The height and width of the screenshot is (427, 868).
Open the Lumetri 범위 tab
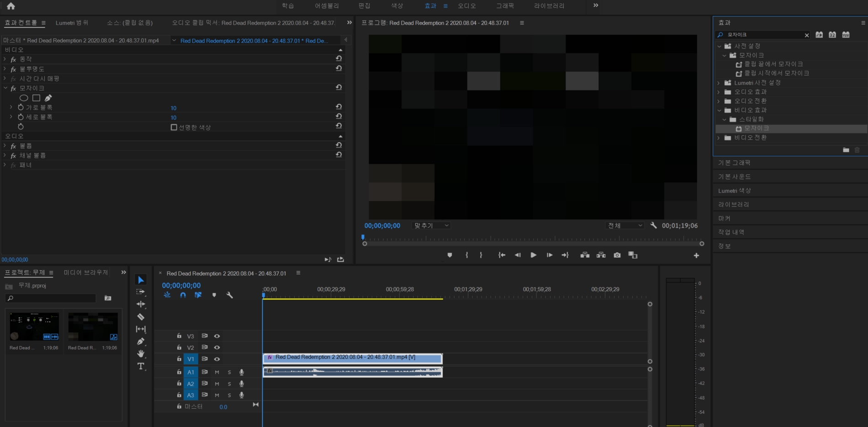pyautogui.click(x=72, y=23)
